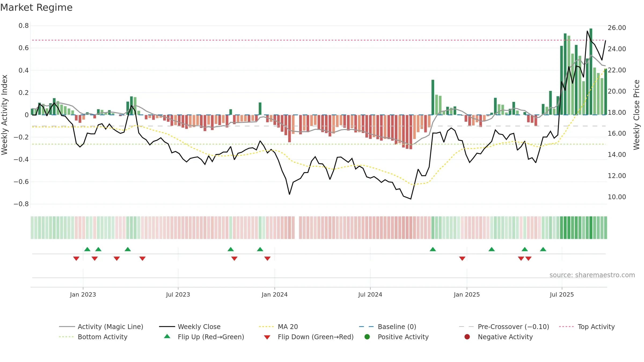The image size is (644, 362).
Task: Click the Negative Activity red circle icon
Action: coord(467,337)
